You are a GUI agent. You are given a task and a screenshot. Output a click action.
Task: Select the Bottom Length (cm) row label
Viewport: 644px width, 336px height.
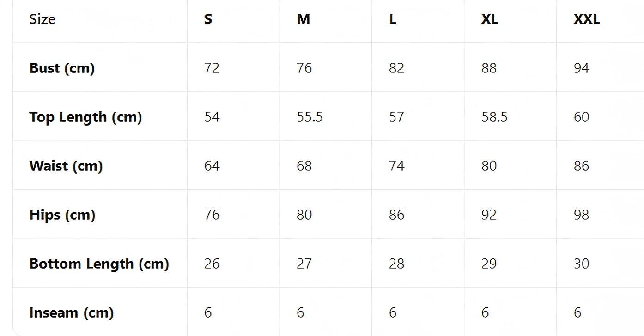pos(99,264)
